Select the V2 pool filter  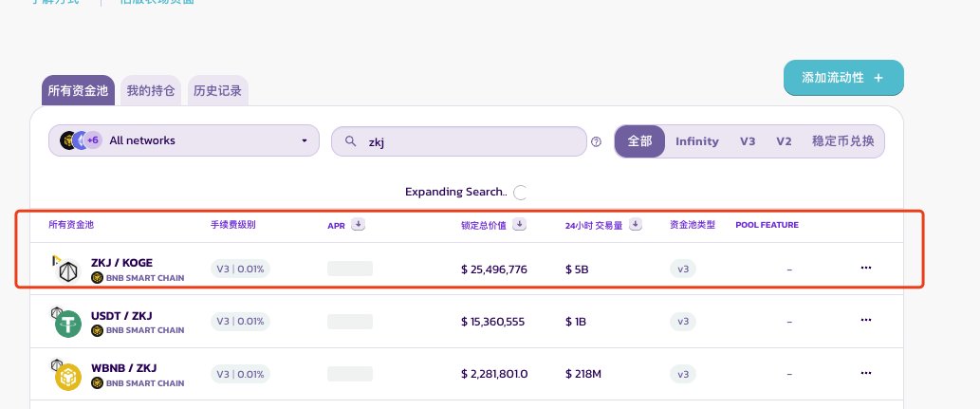[784, 141]
